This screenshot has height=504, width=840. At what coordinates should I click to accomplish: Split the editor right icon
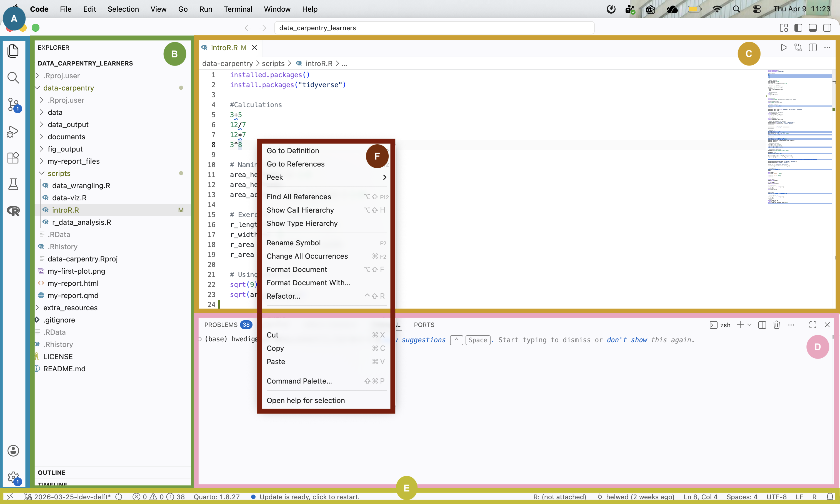point(813,47)
